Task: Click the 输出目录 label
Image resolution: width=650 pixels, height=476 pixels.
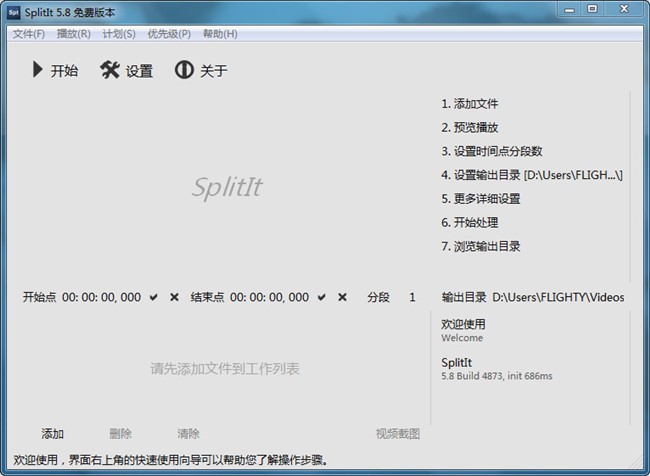Action: (464, 297)
